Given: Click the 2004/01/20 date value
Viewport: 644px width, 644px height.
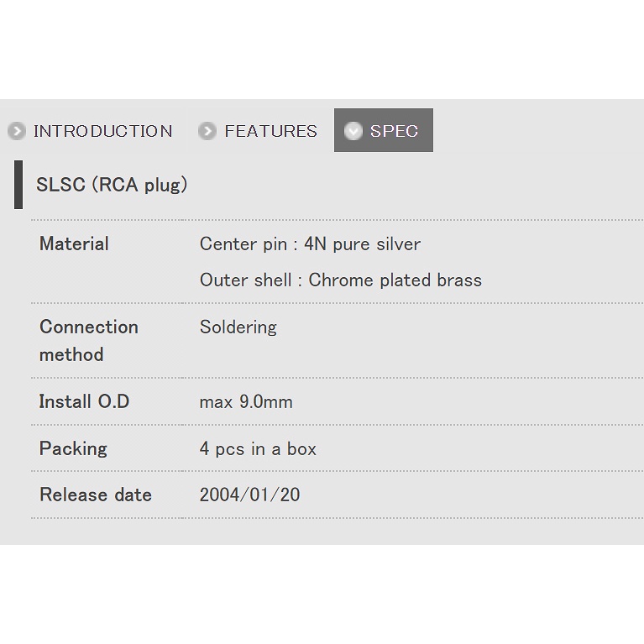Looking at the screenshot, I should click(249, 495).
